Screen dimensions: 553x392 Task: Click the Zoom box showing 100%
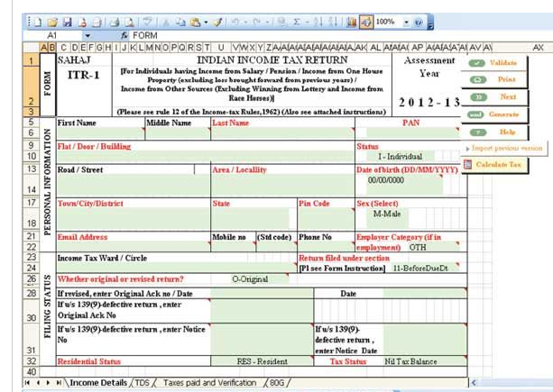tap(388, 22)
